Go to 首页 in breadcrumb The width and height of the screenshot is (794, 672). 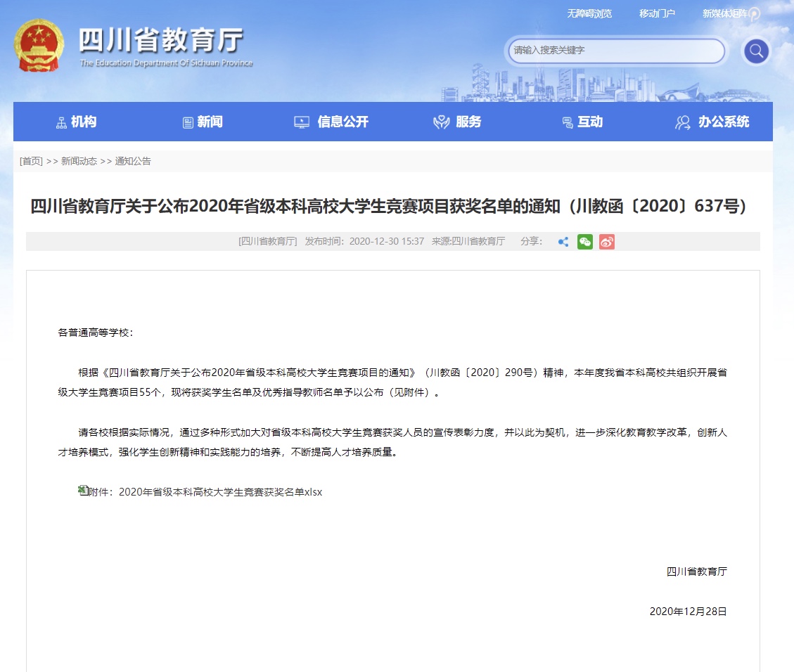(31, 161)
